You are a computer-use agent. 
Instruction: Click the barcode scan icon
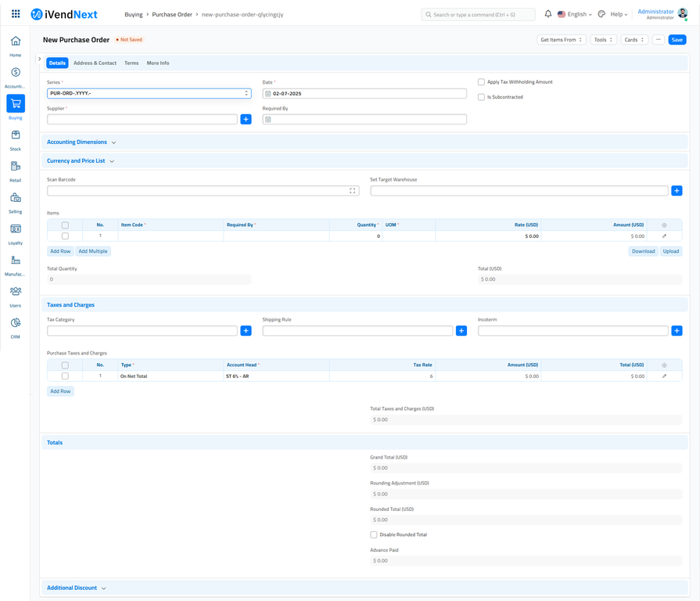coord(352,191)
